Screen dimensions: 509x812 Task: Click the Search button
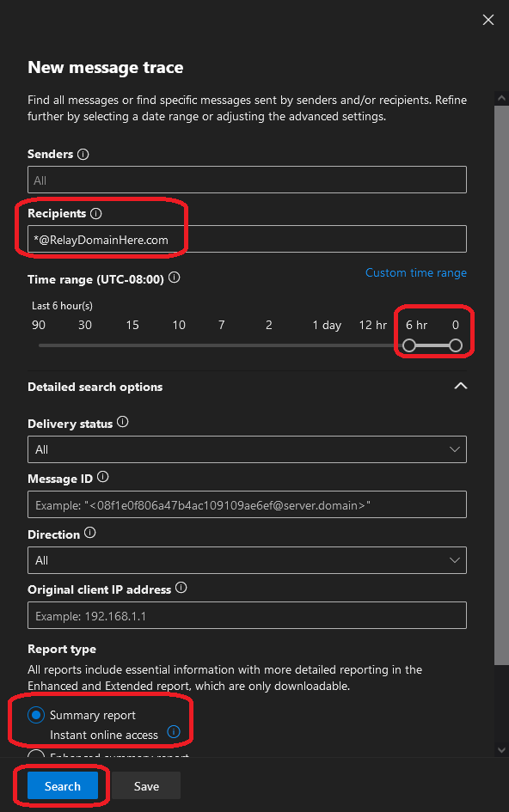pos(62,786)
